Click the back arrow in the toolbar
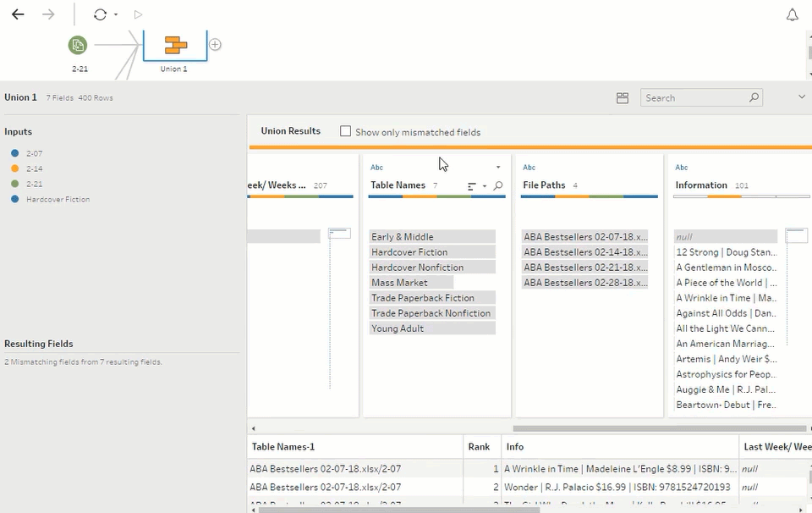The image size is (812, 513). (18, 14)
